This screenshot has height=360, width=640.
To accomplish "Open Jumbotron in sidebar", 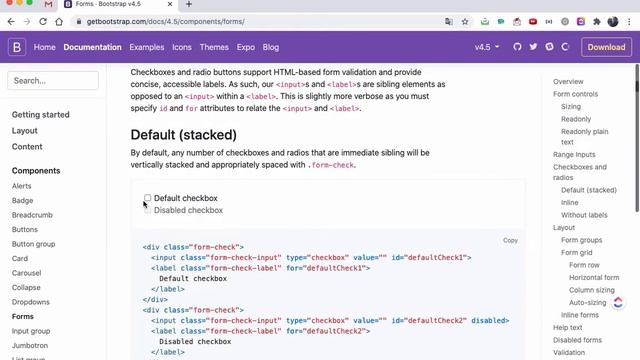I will 30,345.
